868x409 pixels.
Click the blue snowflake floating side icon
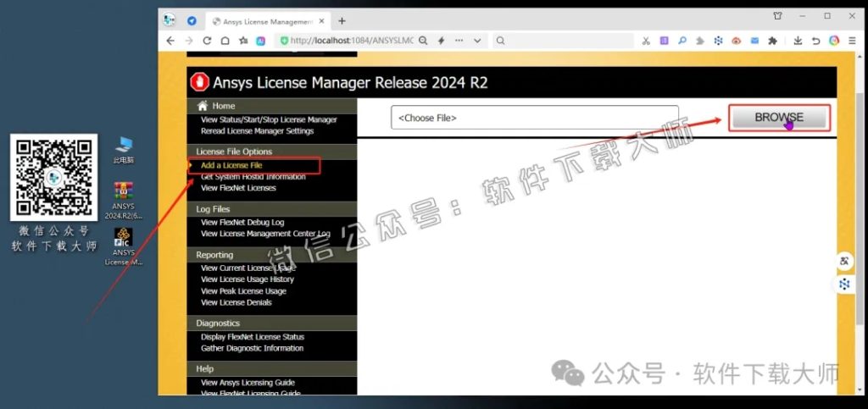[x=844, y=284]
